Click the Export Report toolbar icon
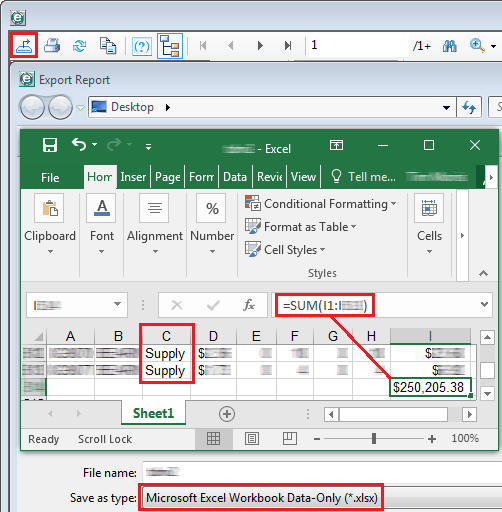 tap(24, 45)
